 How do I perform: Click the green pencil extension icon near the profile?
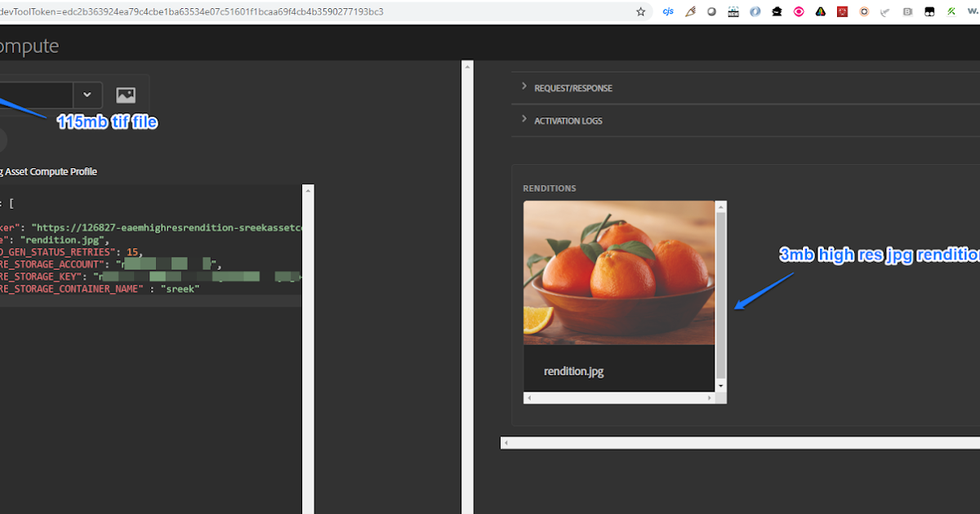pyautogui.click(x=951, y=11)
